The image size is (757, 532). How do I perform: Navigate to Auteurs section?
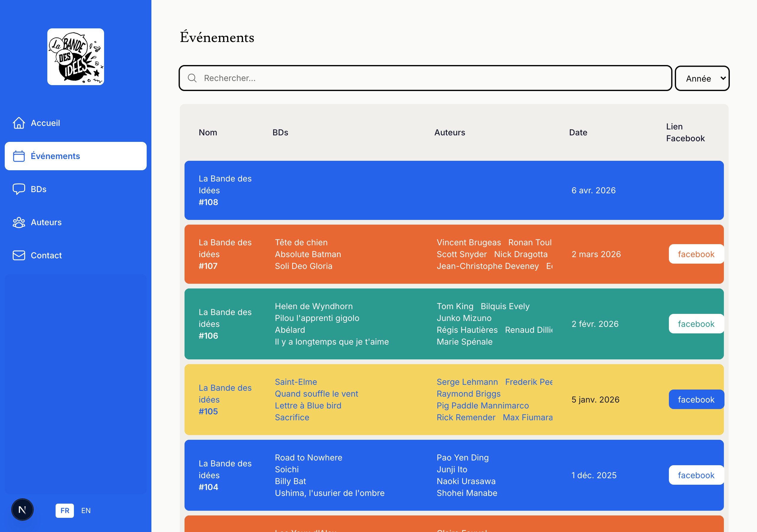click(x=75, y=223)
